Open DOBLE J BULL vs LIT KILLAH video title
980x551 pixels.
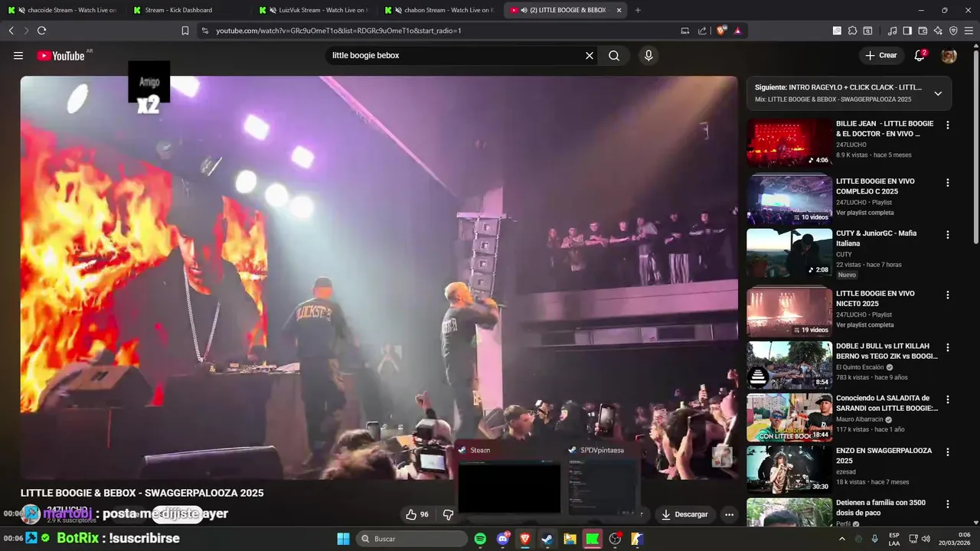(887, 351)
